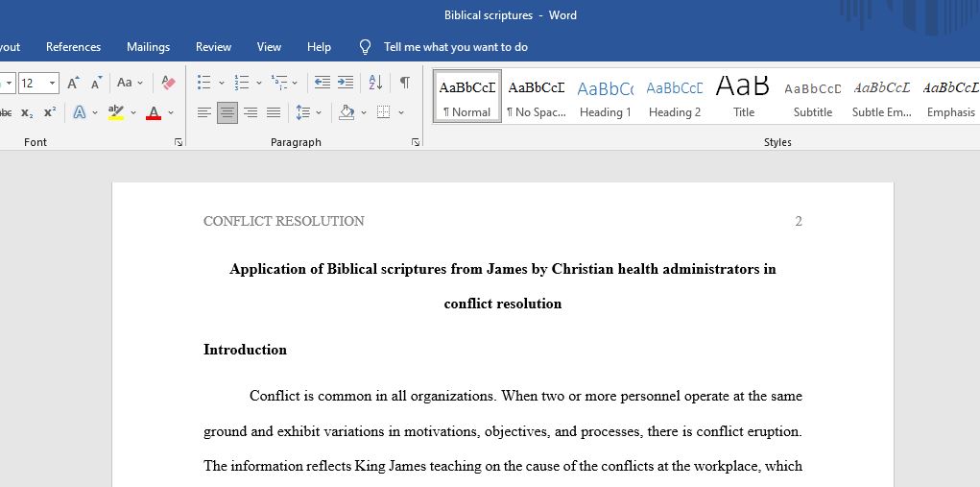Image resolution: width=980 pixels, height=487 pixels.
Task: Apply paragraph shading paint bucket
Action: pyautogui.click(x=347, y=112)
